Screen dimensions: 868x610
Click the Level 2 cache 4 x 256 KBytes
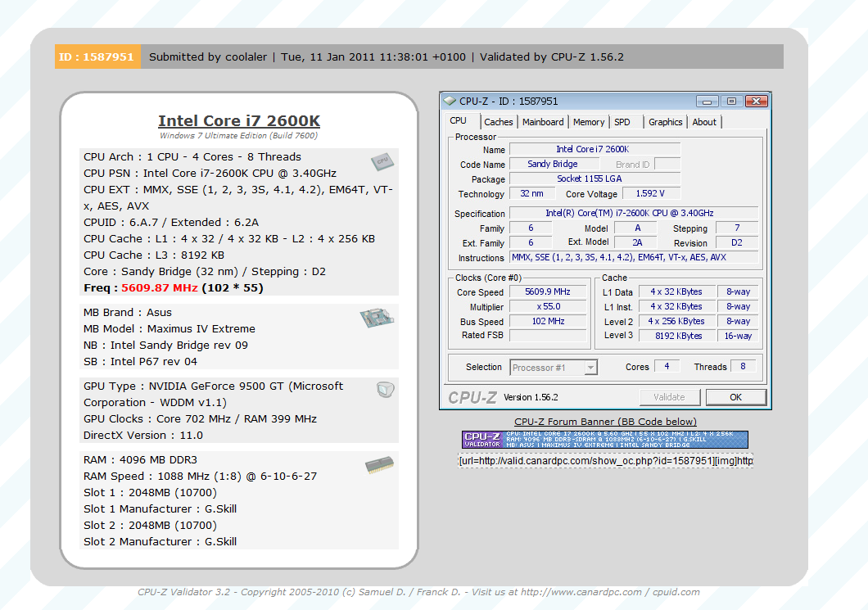pos(676,321)
